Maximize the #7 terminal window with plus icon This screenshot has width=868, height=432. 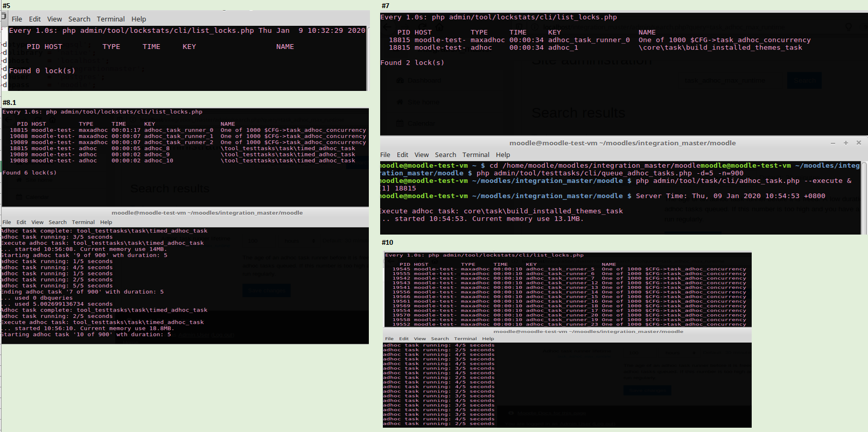click(846, 143)
